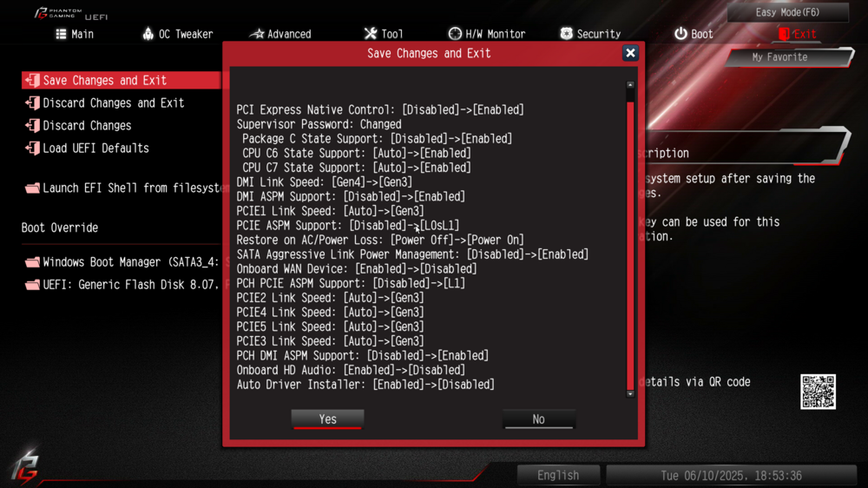
Task: Click the DMI ASPM Support line
Action: coord(351,196)
